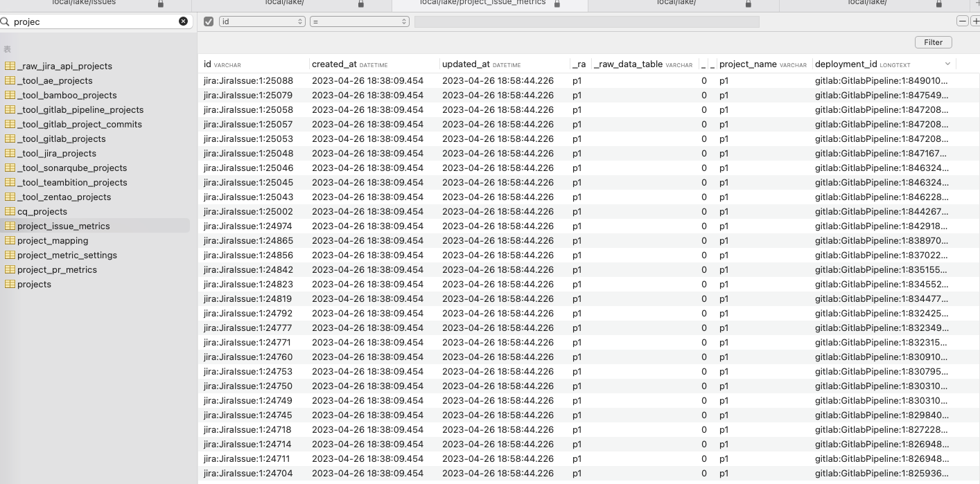Viewport: 980px width, 484px height.
Task: Open the filter column dropdown showing id
Action: tap(262, 21)
